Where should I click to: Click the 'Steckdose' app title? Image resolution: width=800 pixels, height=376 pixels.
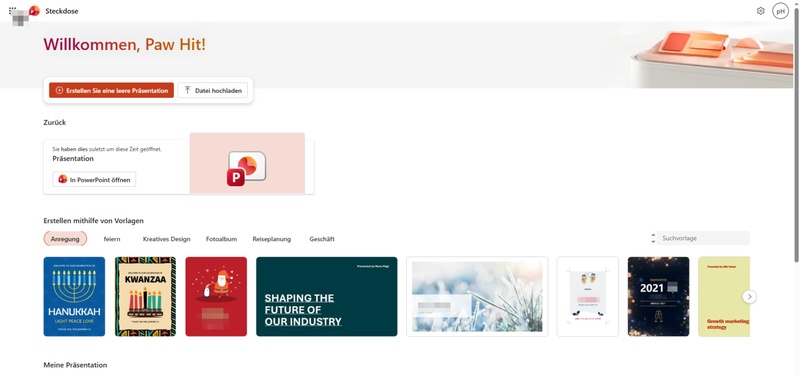coord(62,11)
